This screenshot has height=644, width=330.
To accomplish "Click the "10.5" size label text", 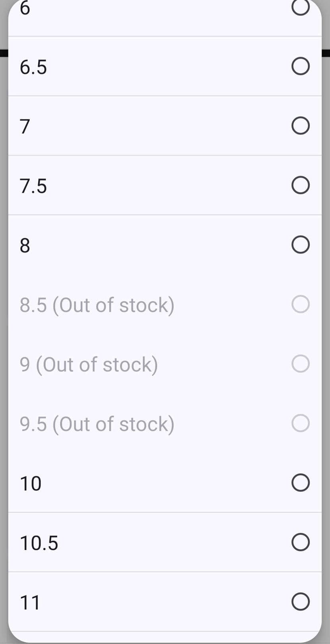I will tap(39, 543).
